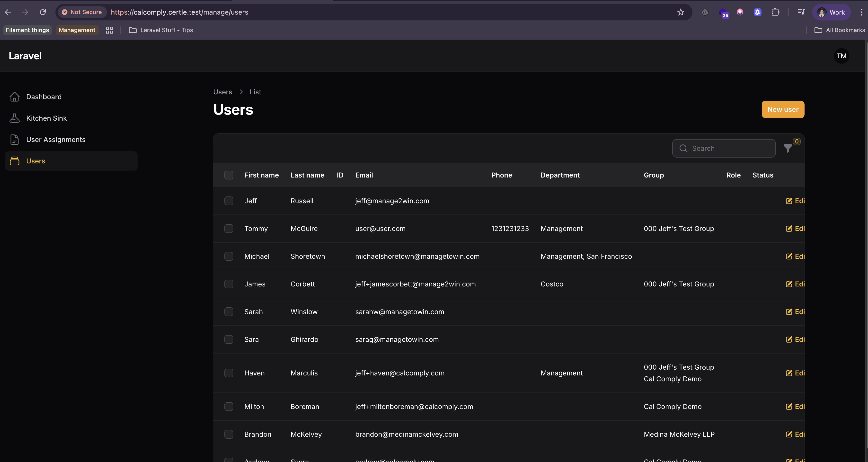This screenshot has height=462, width=868.
Task: Bookmark this page with the star icon
Action: click(681, 12)
